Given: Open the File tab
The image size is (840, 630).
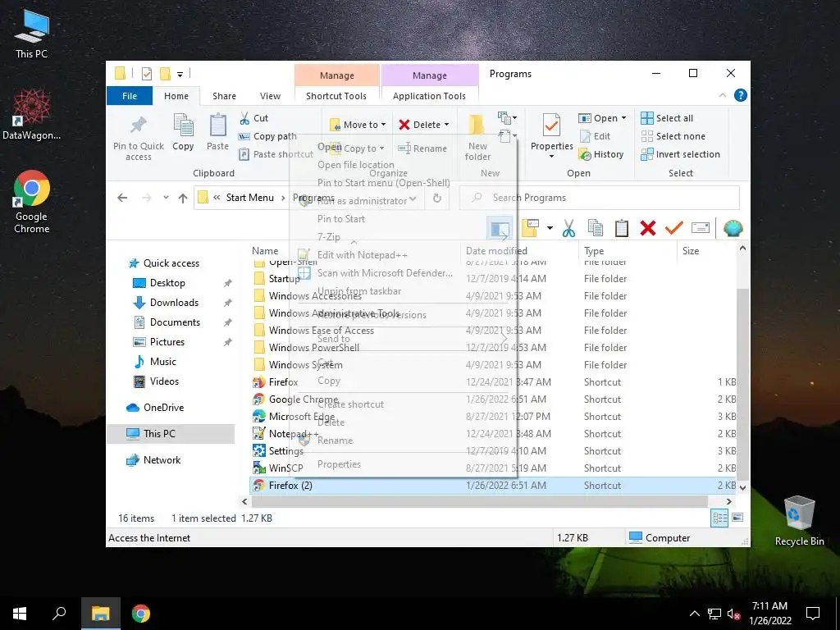Looking at the screenshot, I should click(130, 96).
